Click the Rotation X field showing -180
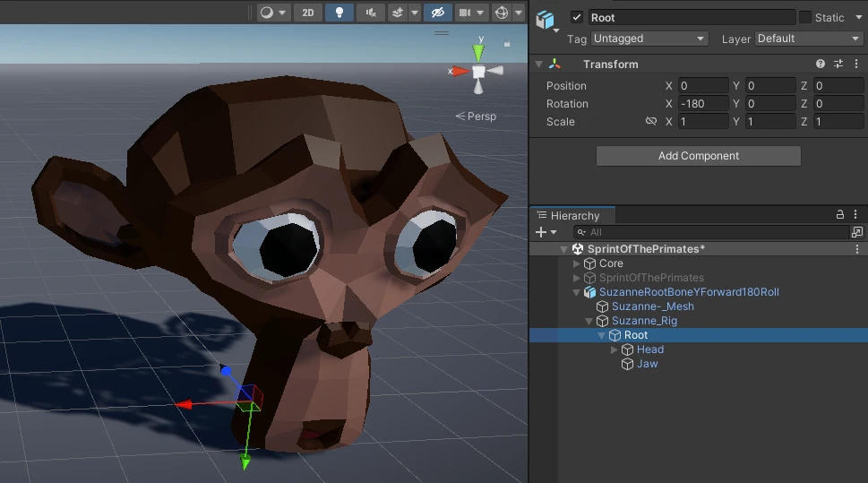This screenshot has width=868, height=483. point(703,104)
